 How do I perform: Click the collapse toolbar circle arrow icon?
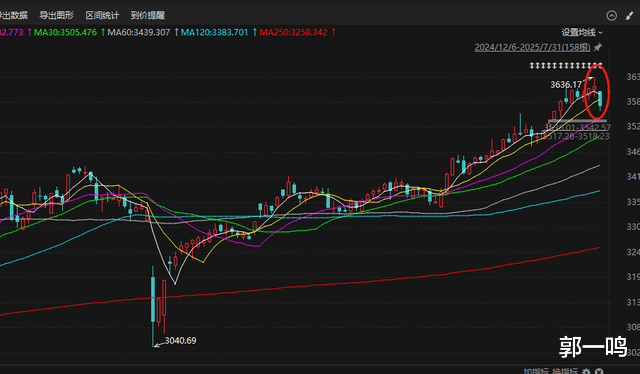coord(611,16)
